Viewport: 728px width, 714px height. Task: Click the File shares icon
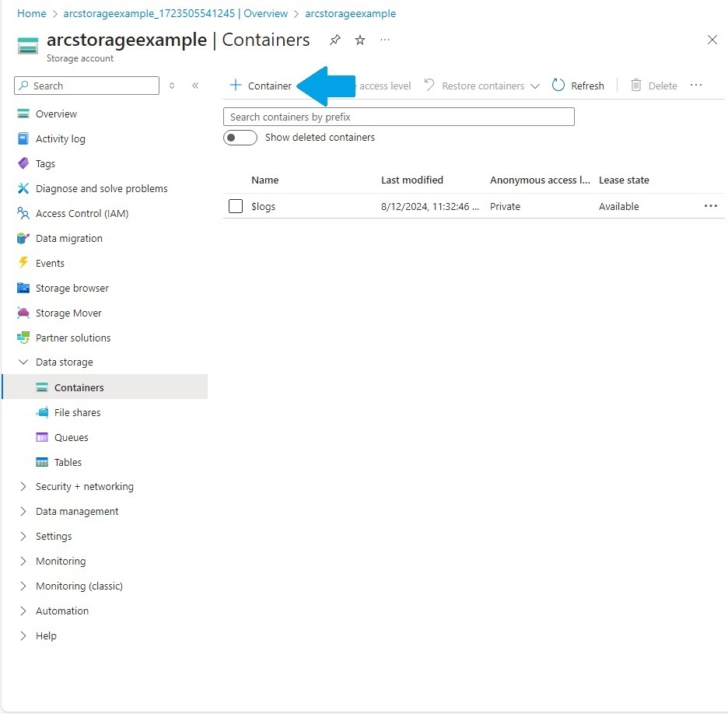pyautogui.click(x=42, y=412)
